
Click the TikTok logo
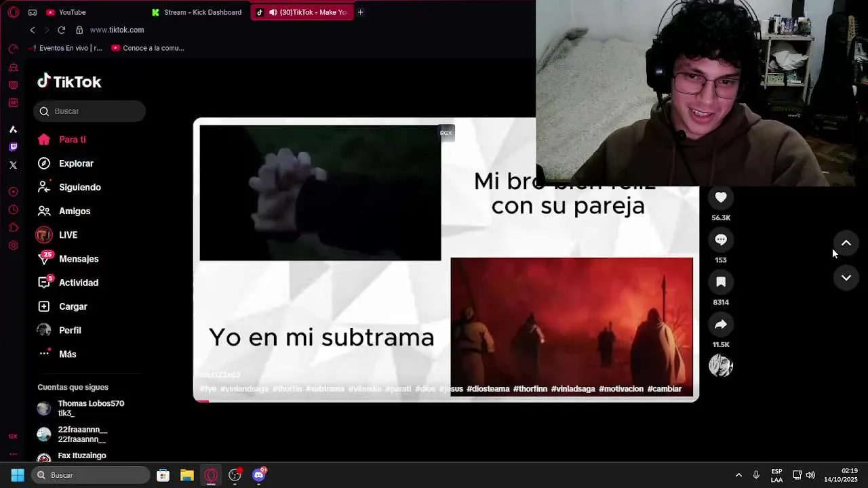tap(69, 81)
